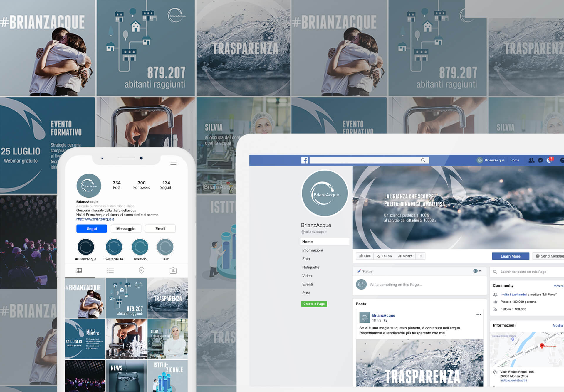The height and width of the screenshot is (392, 564).
Task: Click Mostra link in Informazioni section
Action: coord(558,325)
